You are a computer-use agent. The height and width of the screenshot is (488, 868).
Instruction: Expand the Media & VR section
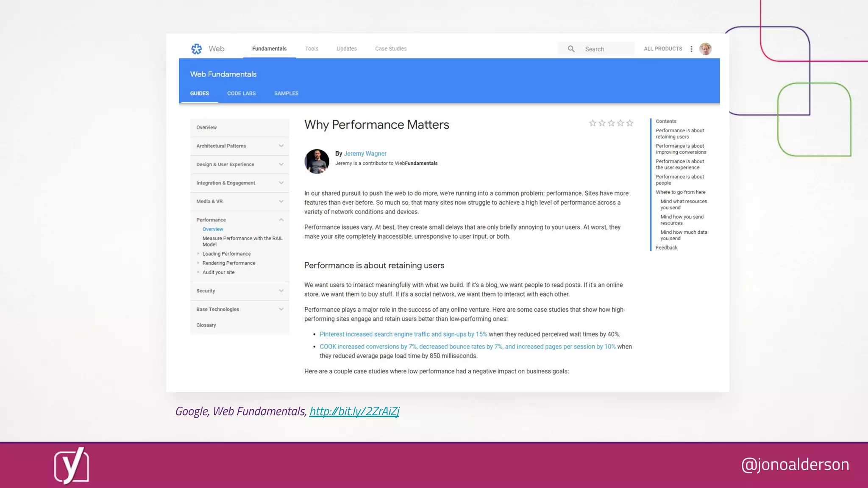pyautogui.click(x=281, y=202)
